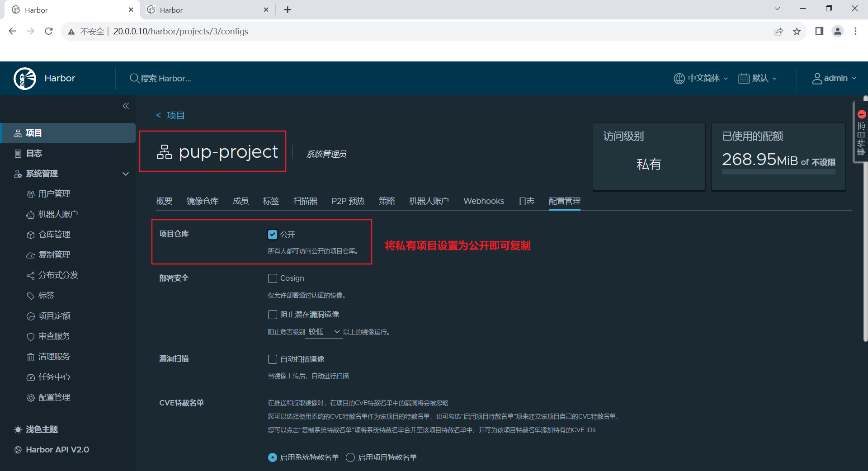Switch to the 成员 tab

241,201
